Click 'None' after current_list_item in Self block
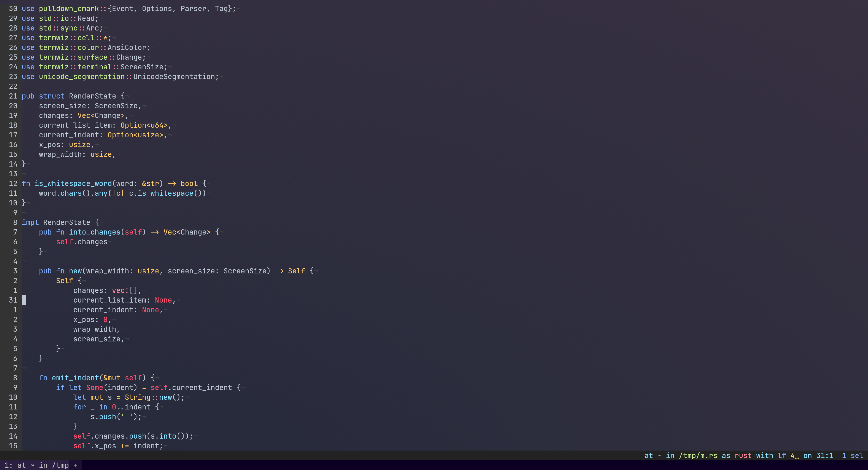The width and height of the screenshot is (868, 470). click(x=163, y=300)
